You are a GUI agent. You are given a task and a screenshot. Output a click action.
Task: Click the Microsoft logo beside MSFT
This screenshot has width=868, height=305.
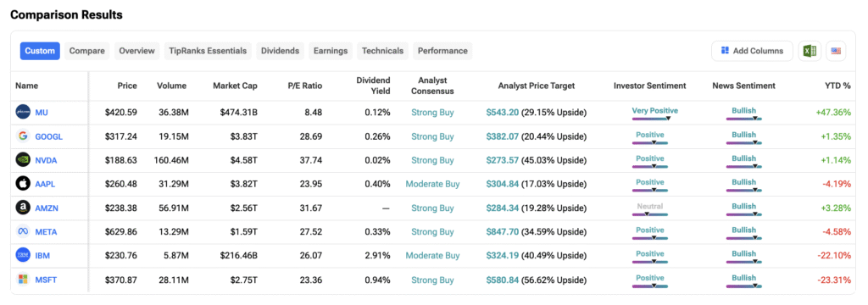23,280
